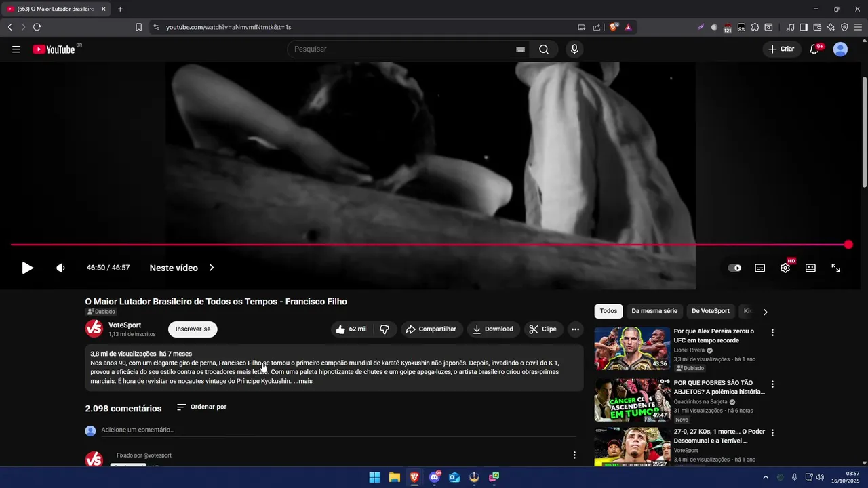Open VoteSport channel avatar
This screenshot has width=868, height=488.
coord(94,329)
